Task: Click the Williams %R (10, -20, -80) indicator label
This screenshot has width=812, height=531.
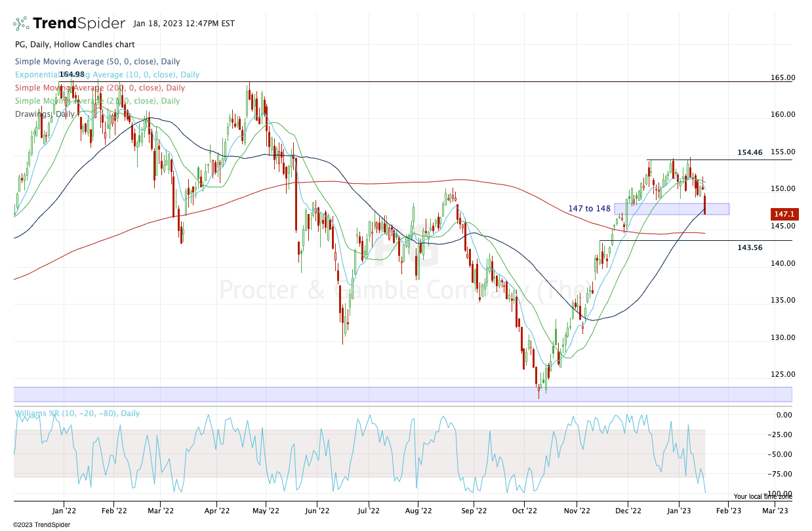Action: [77, 414]
